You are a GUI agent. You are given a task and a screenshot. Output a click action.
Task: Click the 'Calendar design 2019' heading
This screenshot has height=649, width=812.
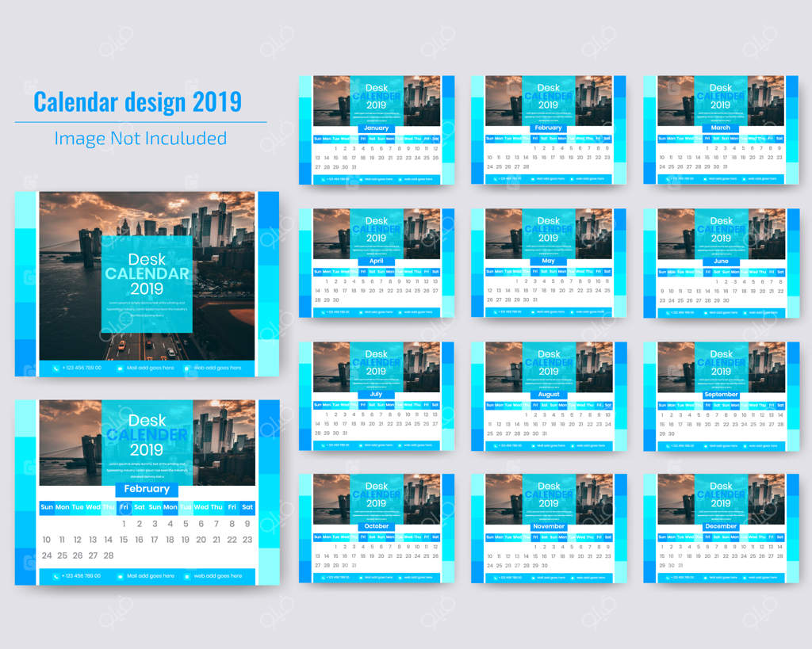[x=137, y=102]
